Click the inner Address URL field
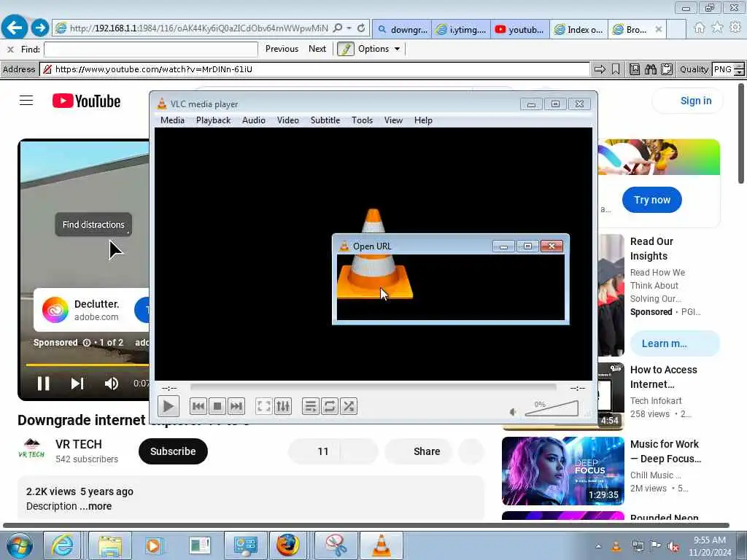This screenshot has height=560, width=747. pos(314,69)
